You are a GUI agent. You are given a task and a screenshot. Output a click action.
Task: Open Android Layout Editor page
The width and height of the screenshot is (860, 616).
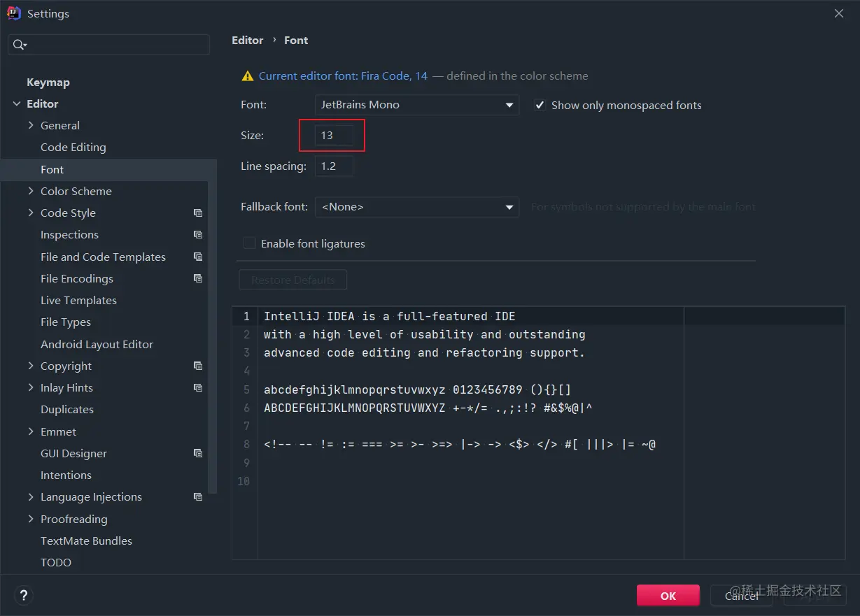coord(97,345)
